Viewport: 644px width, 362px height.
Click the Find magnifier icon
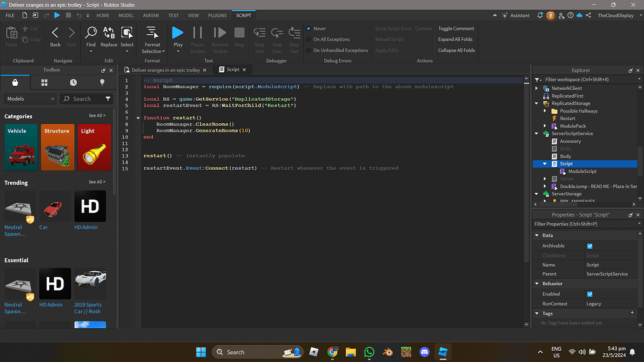[91, 32]
